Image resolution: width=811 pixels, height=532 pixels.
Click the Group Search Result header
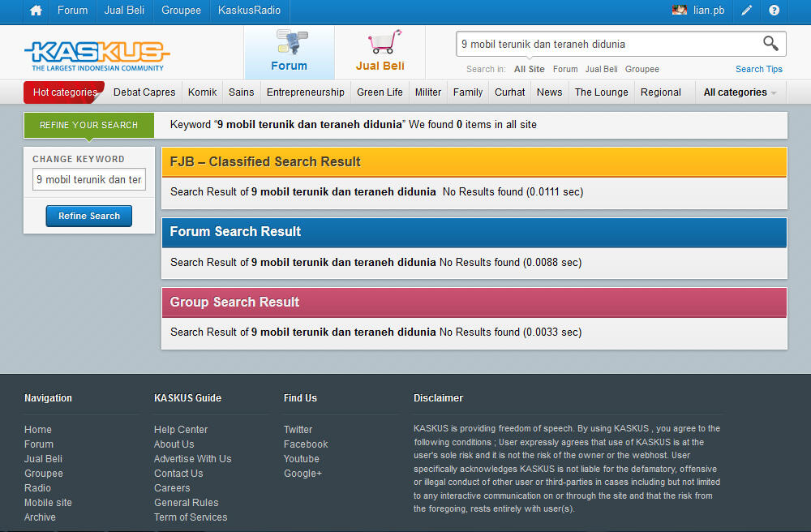coord(474,302)
